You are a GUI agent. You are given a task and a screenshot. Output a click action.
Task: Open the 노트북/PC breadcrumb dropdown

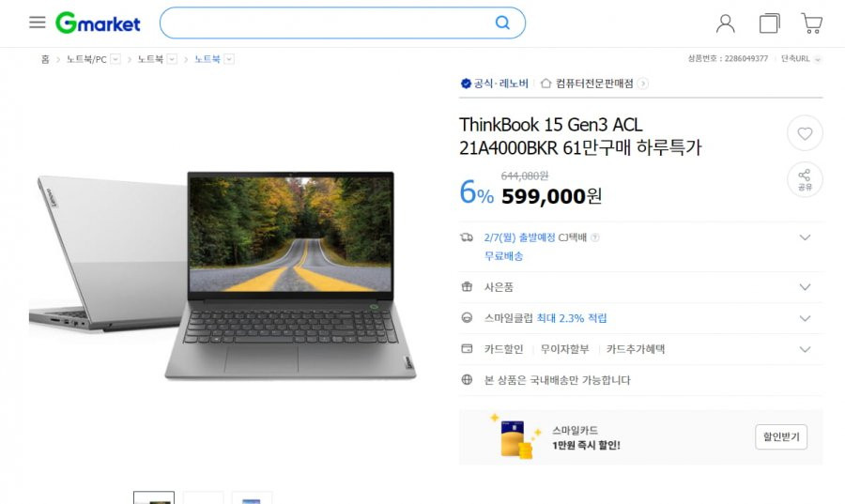click(115, 59)
